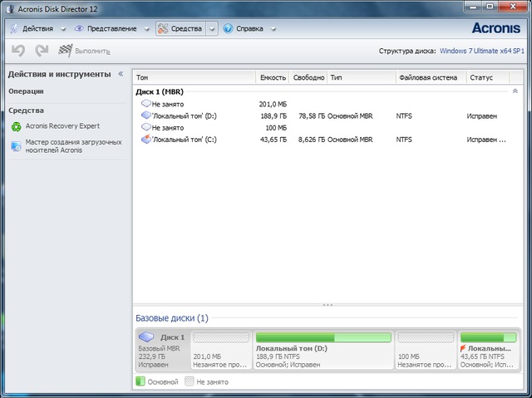Screen dimensions: 532x398
Task: Select the D: volume icon in list
Action: click(145, 115)
